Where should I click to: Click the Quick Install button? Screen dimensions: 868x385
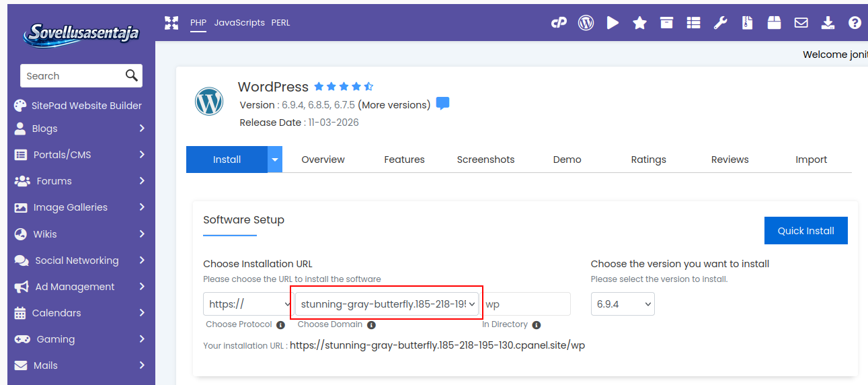point(805,231)
